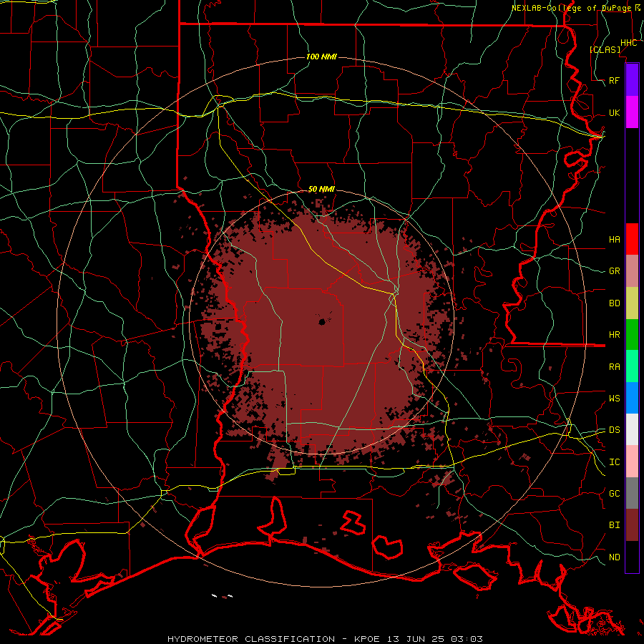644x644 pixels.
Task: Click the RF legend label
Action: pos(615,80)
